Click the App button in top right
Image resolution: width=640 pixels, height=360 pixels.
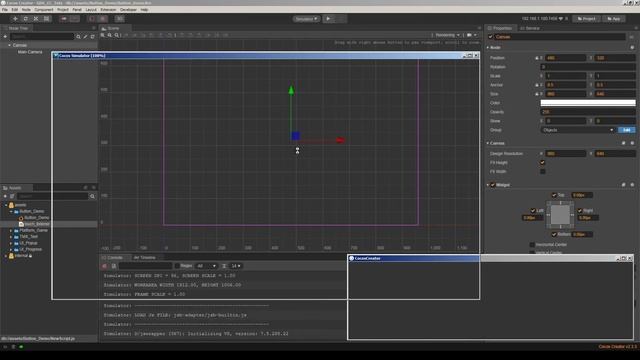(x=614, y=19)
